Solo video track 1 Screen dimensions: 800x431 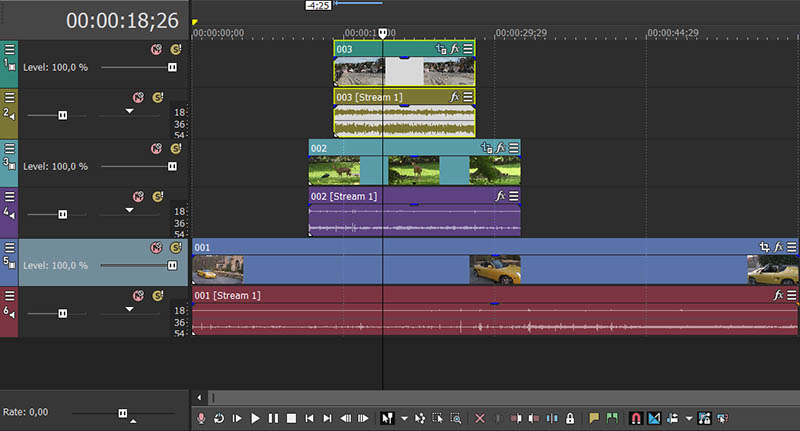coord(176,49)
